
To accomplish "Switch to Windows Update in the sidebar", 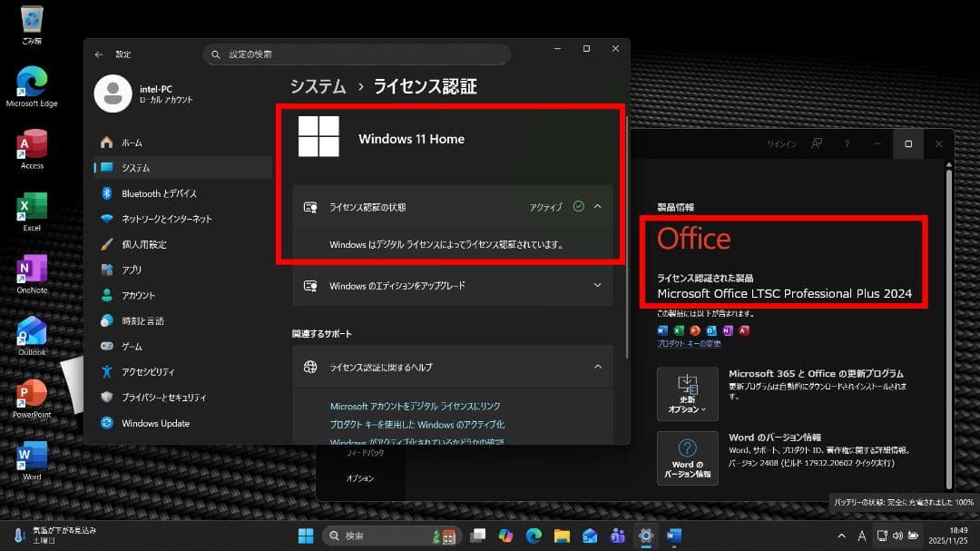I will [x=154, y=423].
